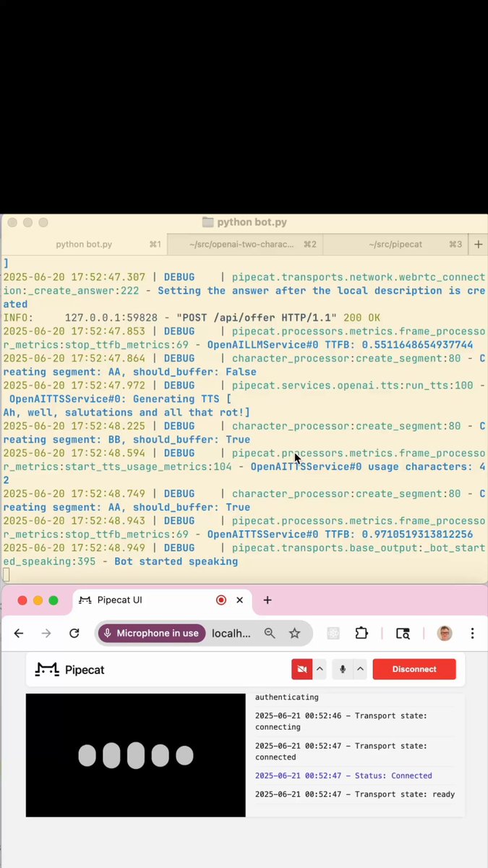The height and width of the screenshot is (868, 488).
Task: Click the recording indicator on the tab
Action: [x=221, y=600]
